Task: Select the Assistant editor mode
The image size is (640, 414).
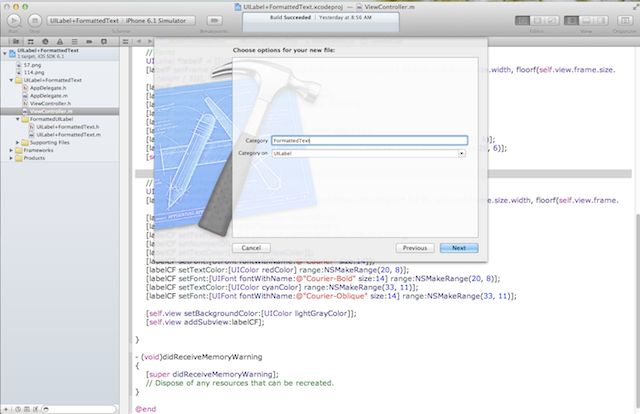Action: 537,20
